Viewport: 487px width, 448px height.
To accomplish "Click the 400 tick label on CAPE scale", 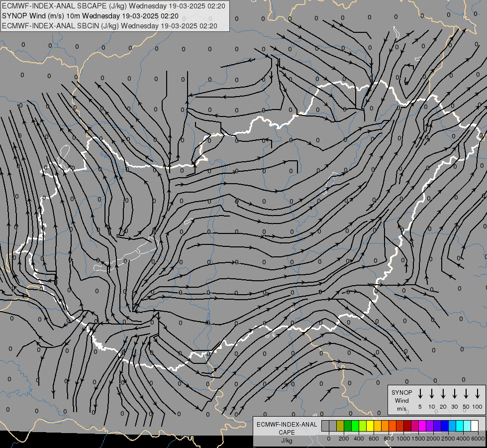I will (359, 439).
